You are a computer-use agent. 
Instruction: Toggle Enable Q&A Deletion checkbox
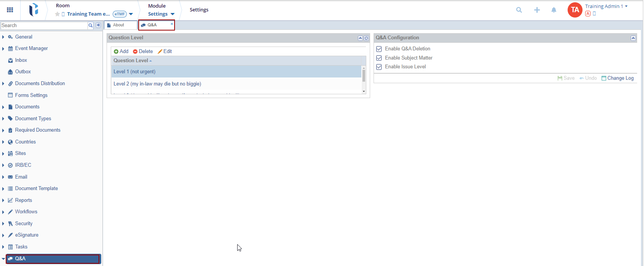tap(379, 49)
